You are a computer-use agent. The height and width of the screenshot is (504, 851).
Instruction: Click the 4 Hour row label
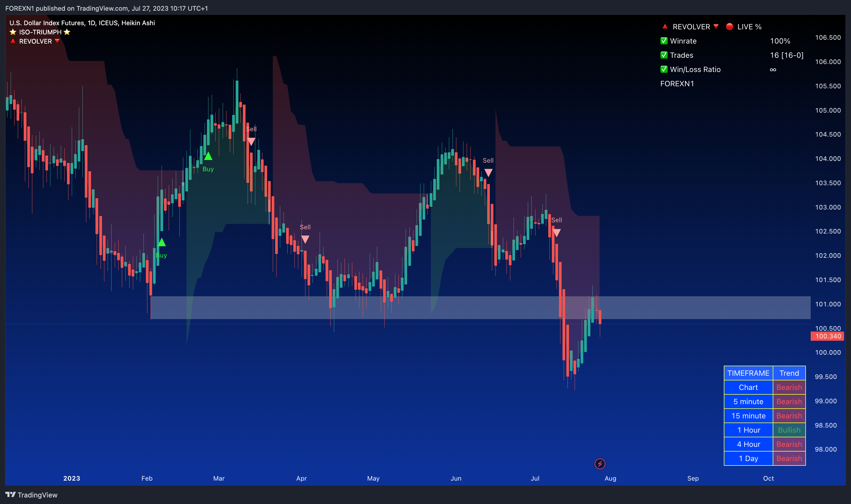pos(748,444)
